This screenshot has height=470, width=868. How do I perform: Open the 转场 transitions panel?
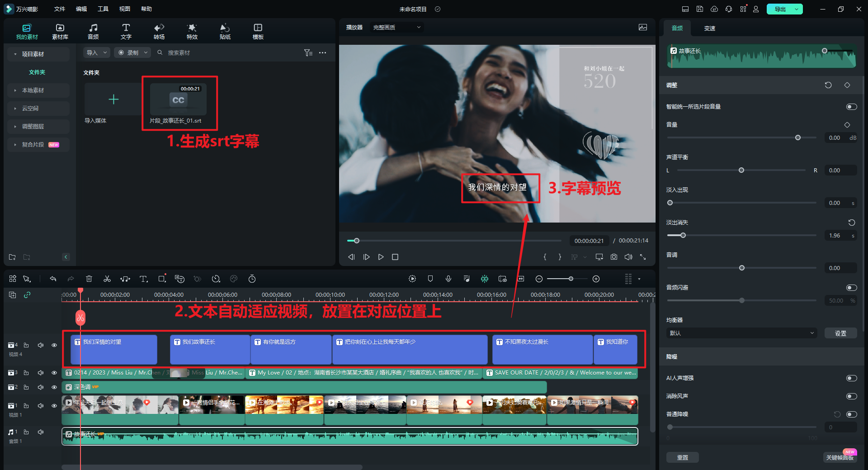(x=159, y=31)
